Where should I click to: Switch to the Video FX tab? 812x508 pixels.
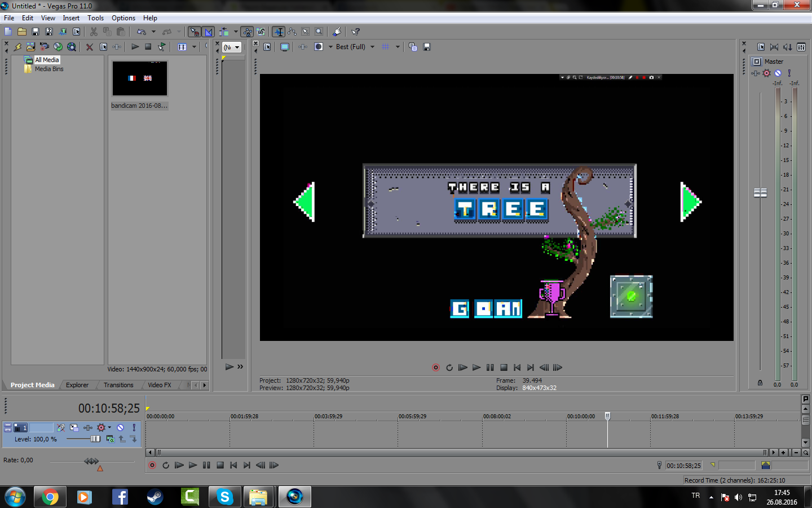pos(160,385)
